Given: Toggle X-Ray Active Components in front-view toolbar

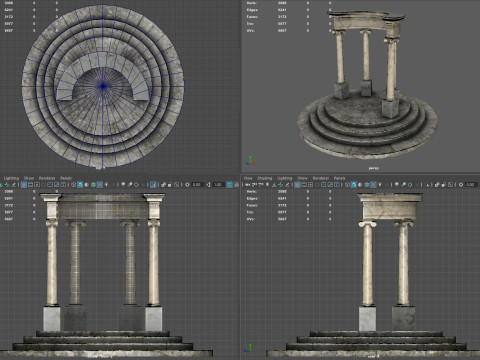Looking at the screenshot, I should [x=169, y=184].
